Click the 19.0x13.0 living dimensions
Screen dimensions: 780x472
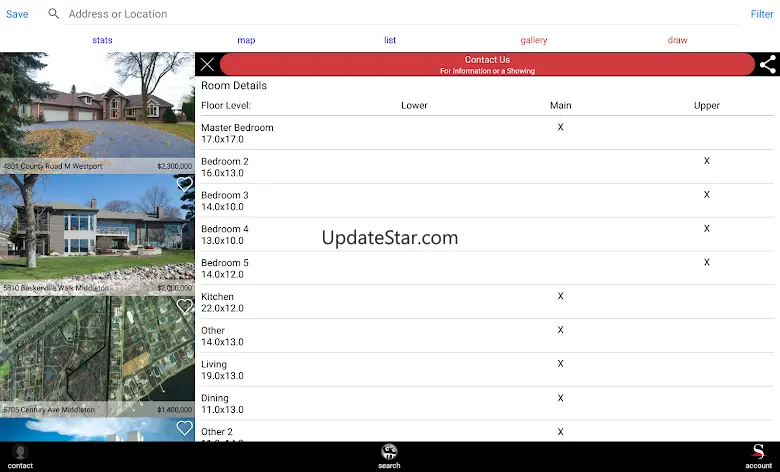pos(222,376)
